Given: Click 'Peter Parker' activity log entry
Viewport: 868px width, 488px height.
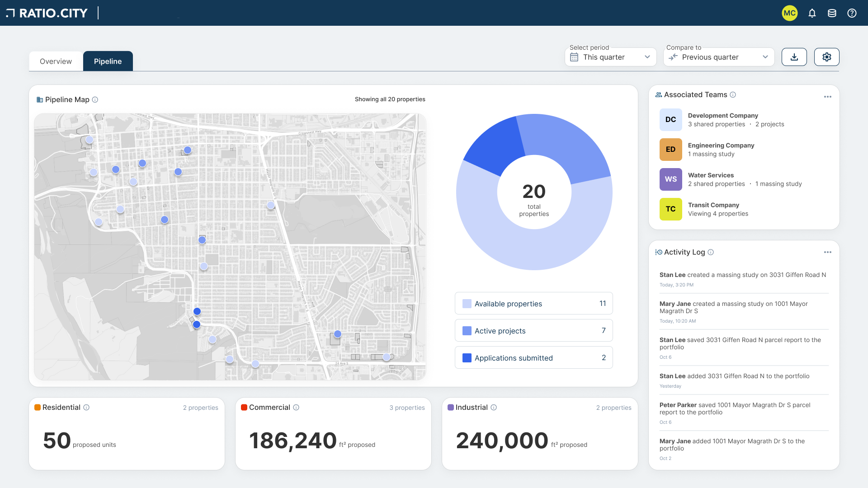Looking at the screenshot, I should (x=744, y=413).
